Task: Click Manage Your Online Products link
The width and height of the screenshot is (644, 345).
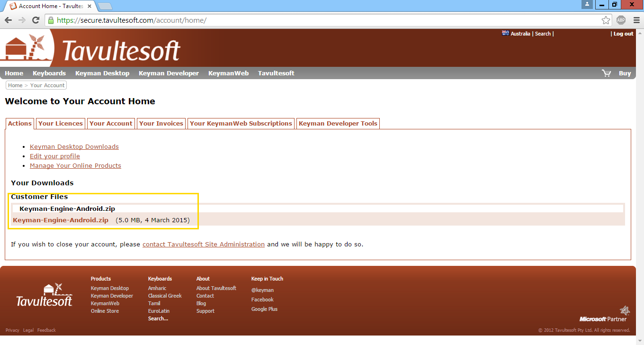Action: click(x=75, y=165)
